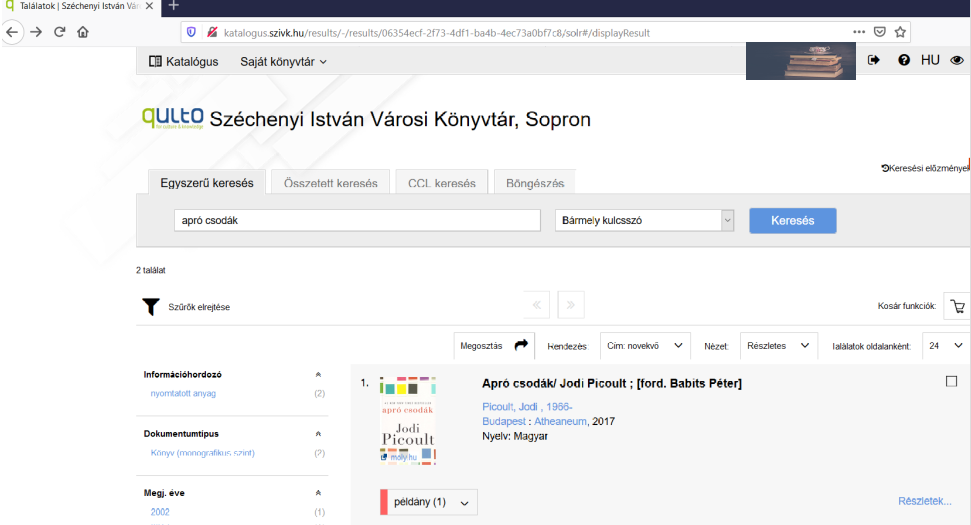
Task: Toggle accessibility view eye icon
Action: 957,60
